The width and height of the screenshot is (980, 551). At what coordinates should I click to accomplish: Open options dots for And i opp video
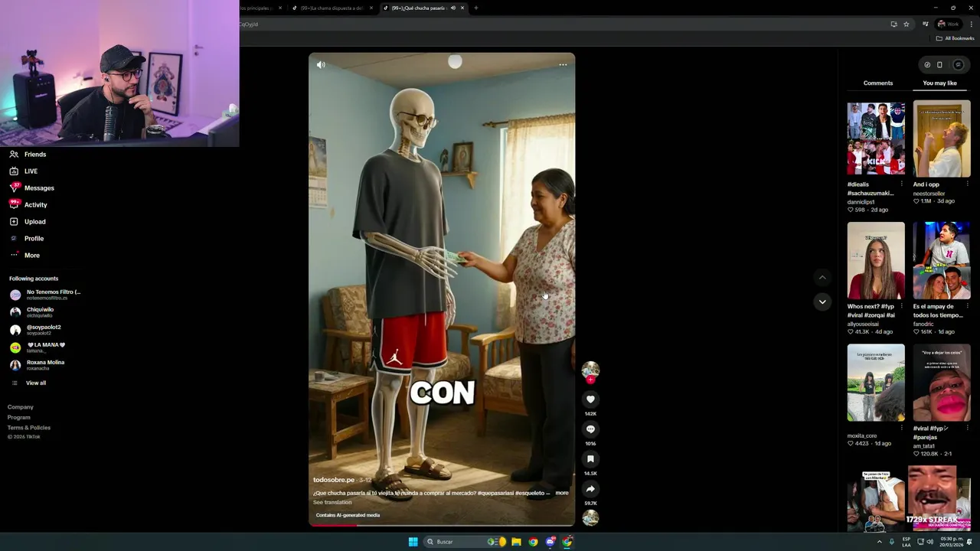[x=967, y=184]
